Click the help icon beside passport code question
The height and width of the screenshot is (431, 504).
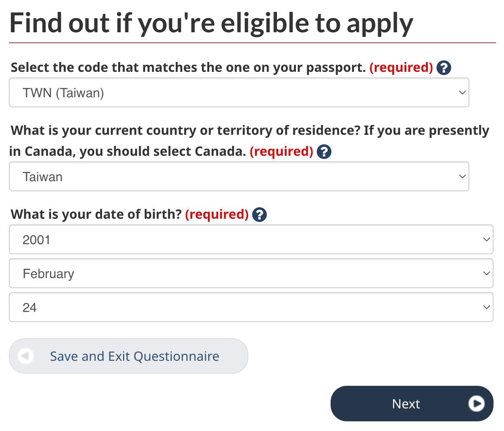coord(444,68)
